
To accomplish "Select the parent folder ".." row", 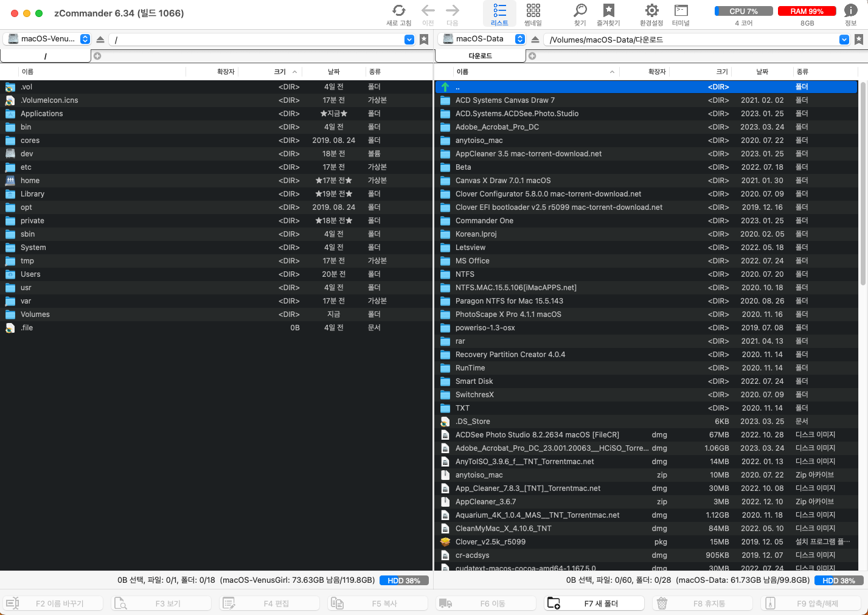I will [646, 87].
